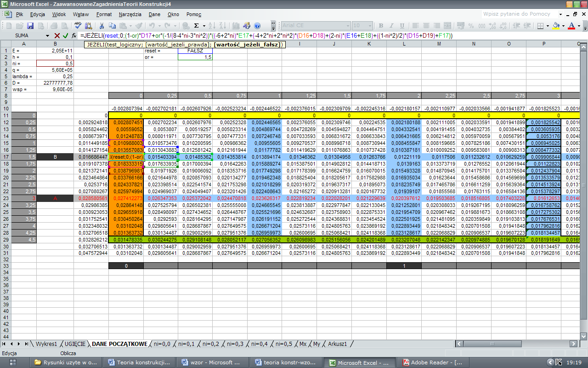This screenshot has height=368, width=588.
Task: Apply Percent Style icon
Action: [x=471, y=26]
